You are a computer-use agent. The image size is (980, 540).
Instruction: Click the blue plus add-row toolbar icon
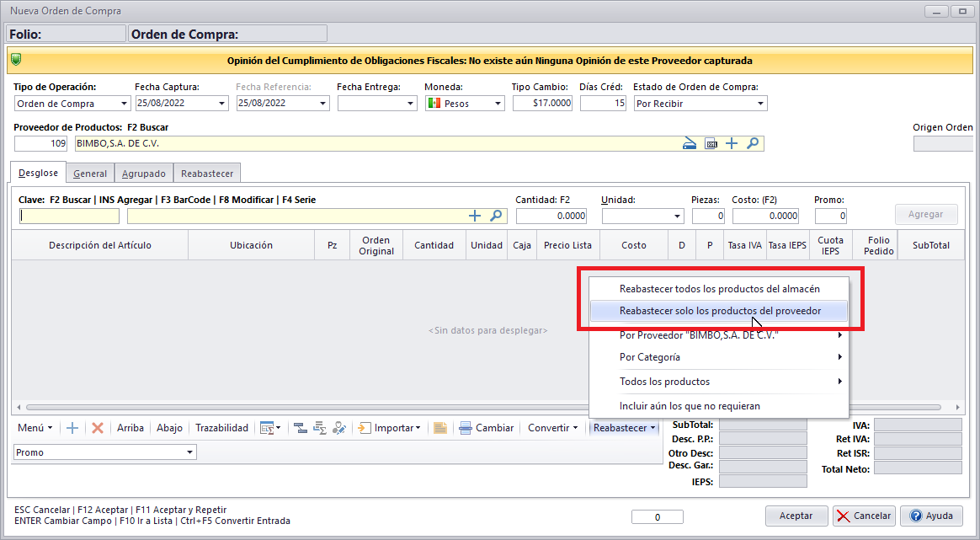(72, 428)
